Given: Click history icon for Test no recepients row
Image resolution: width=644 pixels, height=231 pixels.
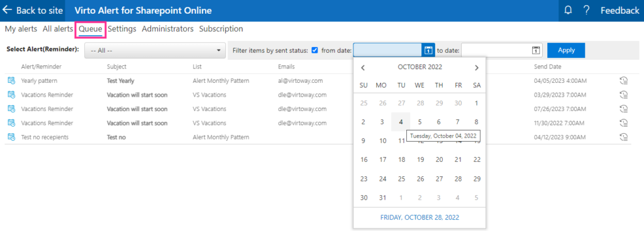Looking at the screenshot, I should (x=623, y=137).
